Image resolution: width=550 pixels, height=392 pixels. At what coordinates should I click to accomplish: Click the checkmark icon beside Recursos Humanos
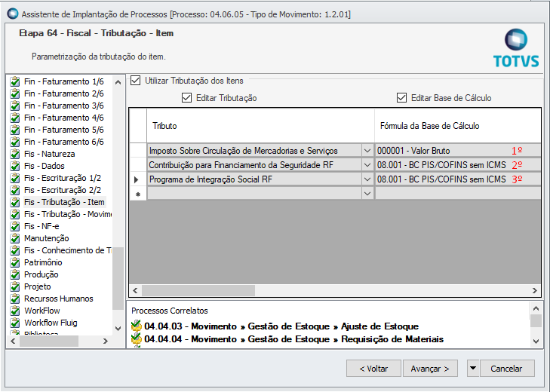click(x=15, y=299)
